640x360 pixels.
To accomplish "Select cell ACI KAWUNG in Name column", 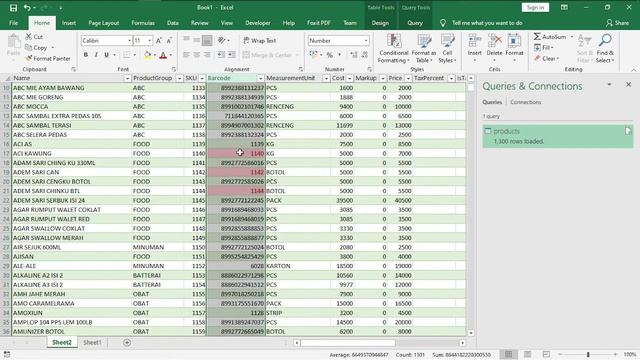I will (x=72, y=153).
